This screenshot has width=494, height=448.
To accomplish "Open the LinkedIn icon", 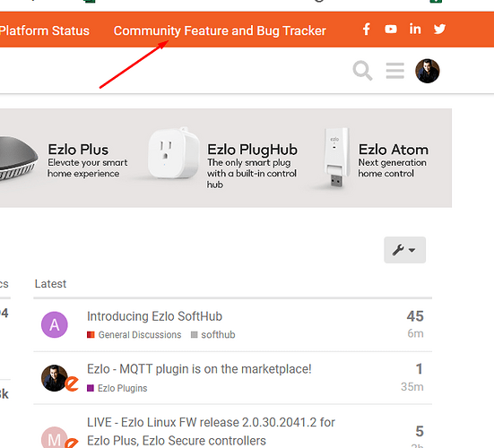I will tap(415, 29).
